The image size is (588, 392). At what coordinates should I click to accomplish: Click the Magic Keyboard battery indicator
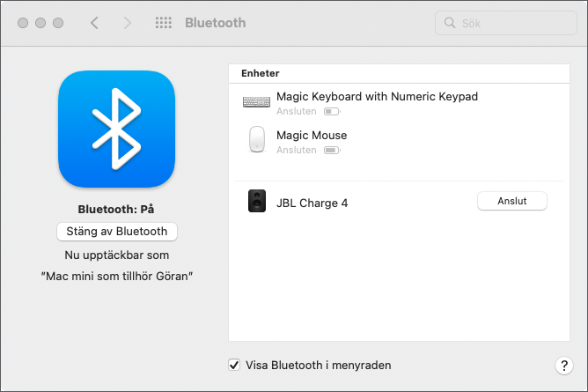331,113
